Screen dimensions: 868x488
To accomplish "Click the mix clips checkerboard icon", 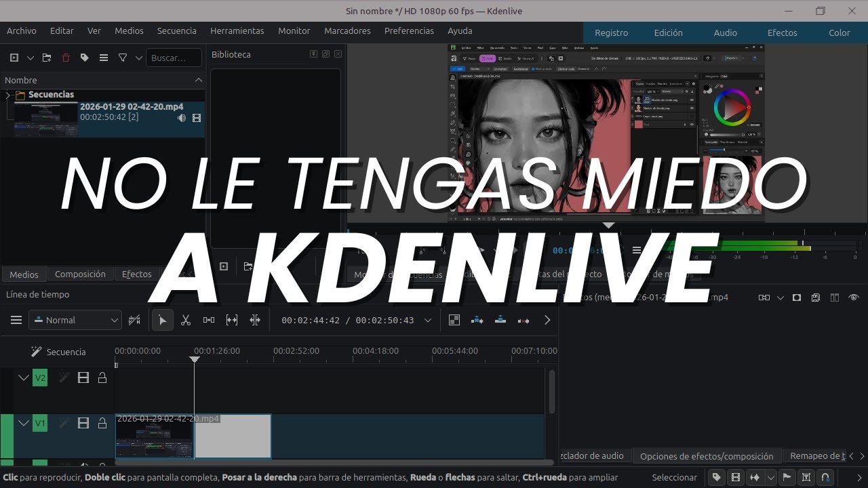I will pos(454,320).
